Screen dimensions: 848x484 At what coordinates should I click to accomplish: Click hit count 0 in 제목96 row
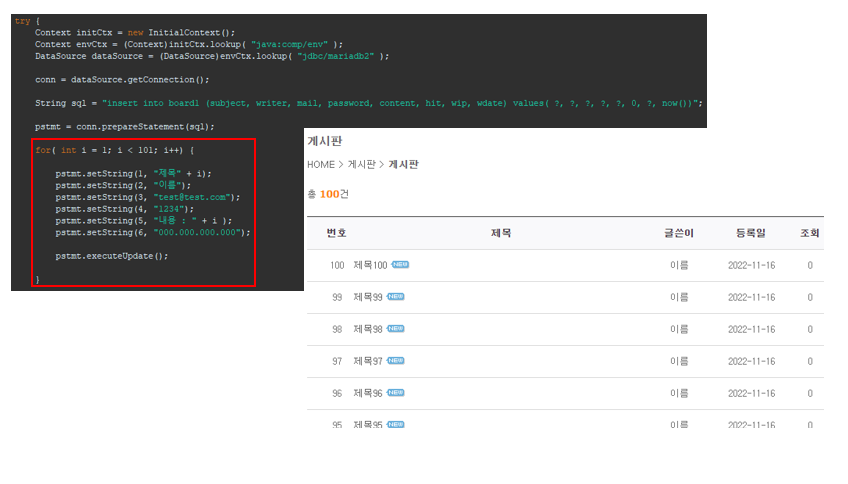point(810,393)
